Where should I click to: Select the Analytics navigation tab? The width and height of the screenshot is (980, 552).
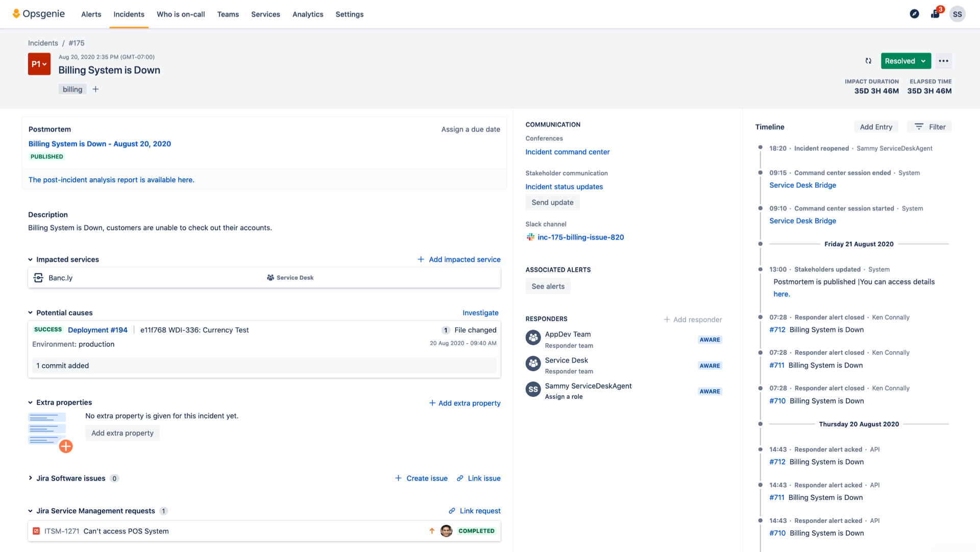[x=308, y=14]
